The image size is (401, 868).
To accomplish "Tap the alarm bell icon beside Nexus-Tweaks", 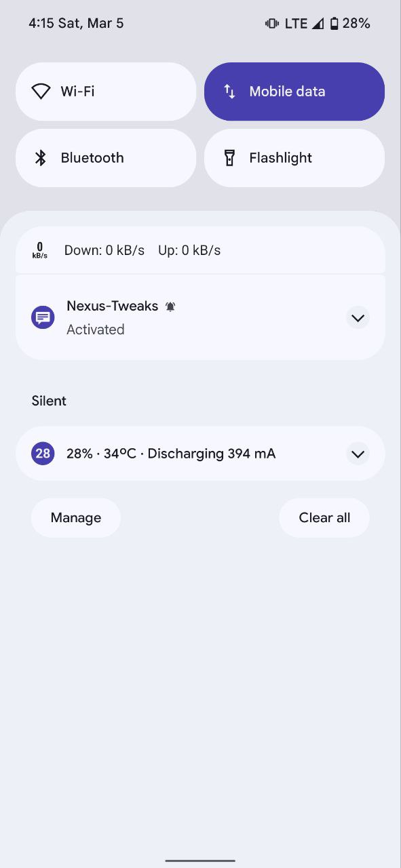I will coord(170,307).
